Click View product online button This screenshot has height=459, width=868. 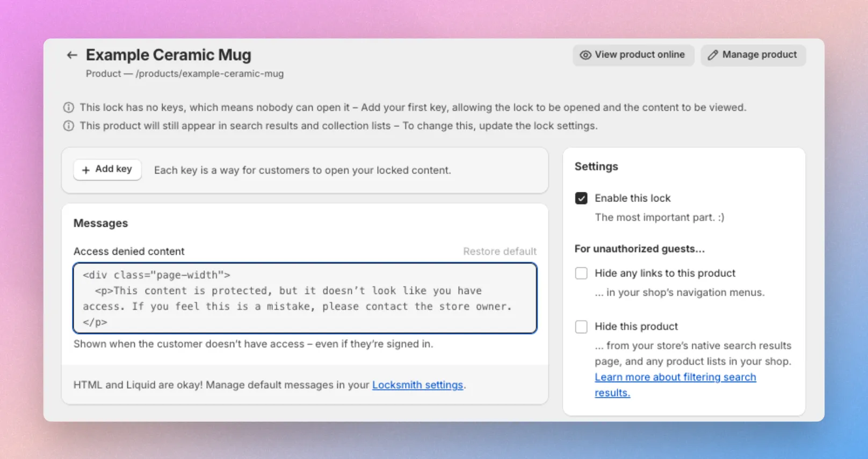[633, 55]
